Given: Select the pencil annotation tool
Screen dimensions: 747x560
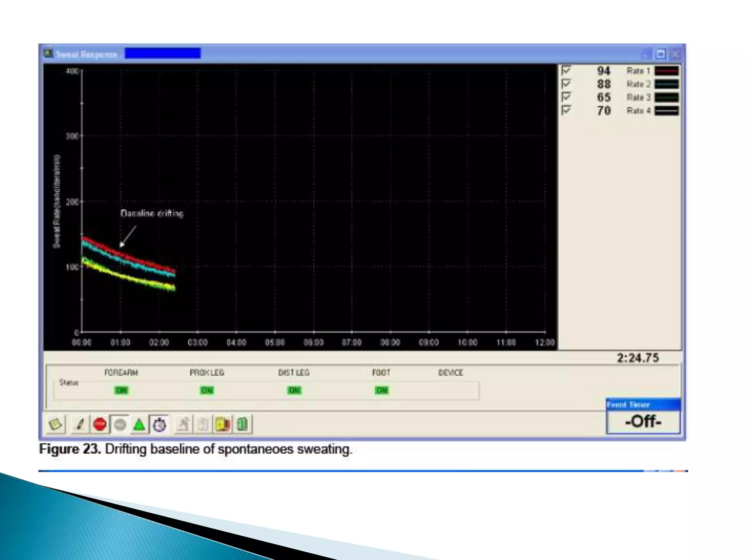Looking at the screenshot, I should pyautogui.click(x=80, y=424).
